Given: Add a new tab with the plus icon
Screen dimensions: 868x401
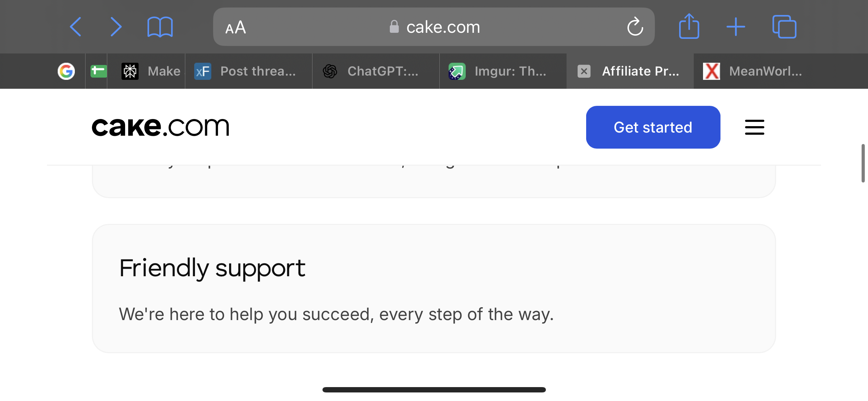Looking at the screenshot, I should point(736,27).
